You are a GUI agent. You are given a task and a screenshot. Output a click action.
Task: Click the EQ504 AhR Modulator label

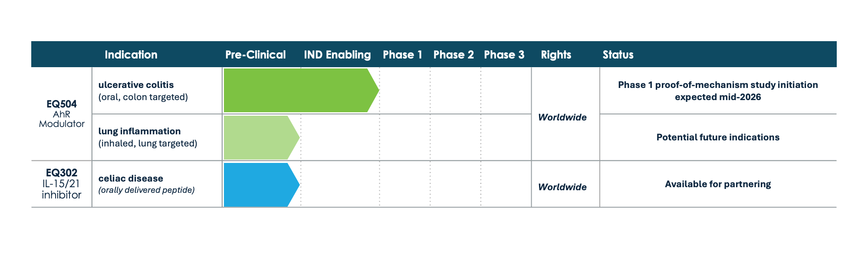(x=62, y=114)
